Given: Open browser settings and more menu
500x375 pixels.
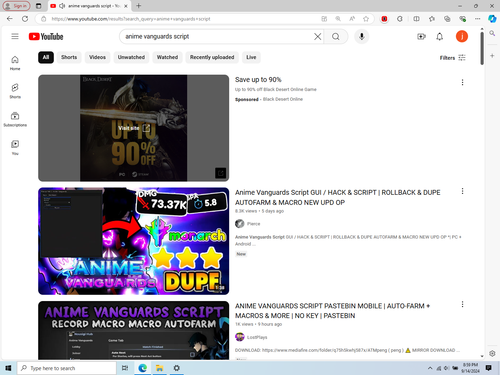Looking at the screenshot, I should pos(477,19).
